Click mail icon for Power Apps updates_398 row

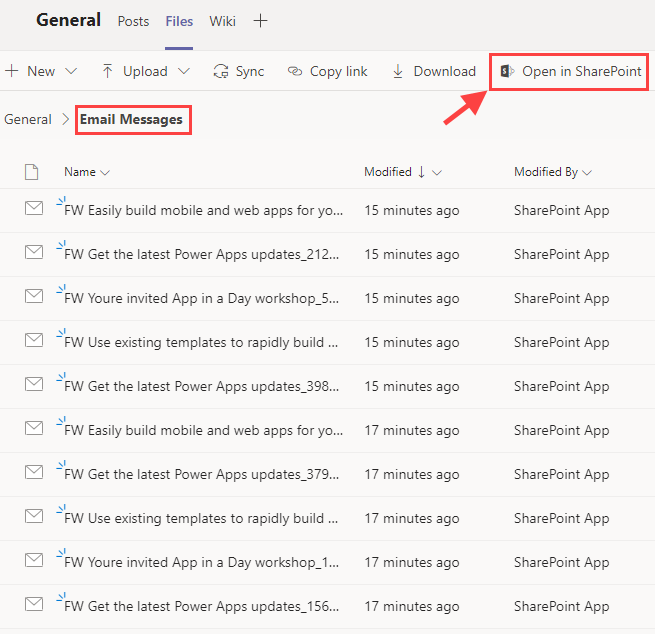click(34, 384)
